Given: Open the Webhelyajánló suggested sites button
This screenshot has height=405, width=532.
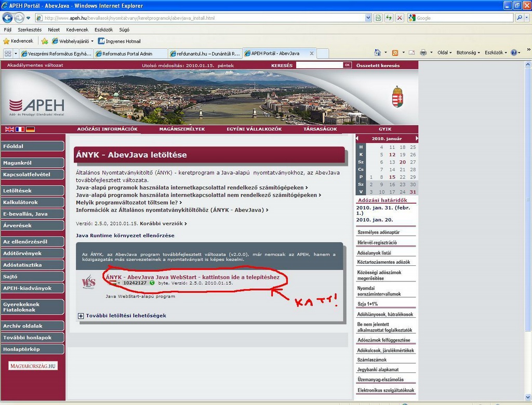Looking at the screenshot, I should click(x=73, y=42).
